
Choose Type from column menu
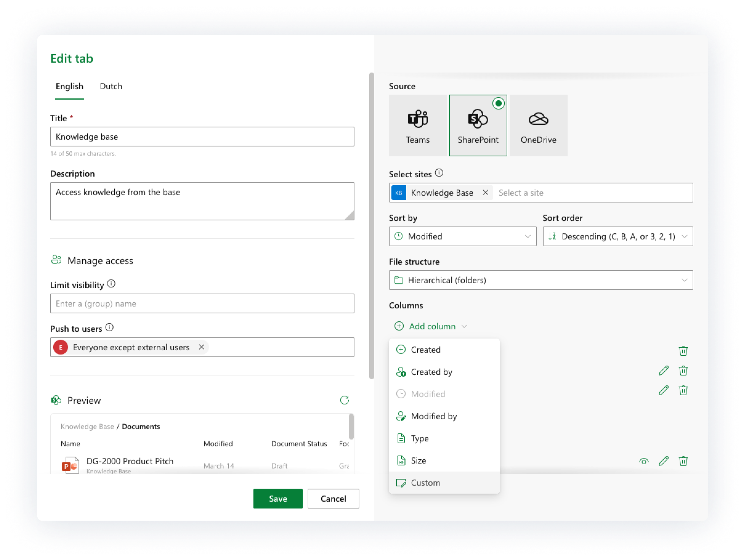click(444, 438)
